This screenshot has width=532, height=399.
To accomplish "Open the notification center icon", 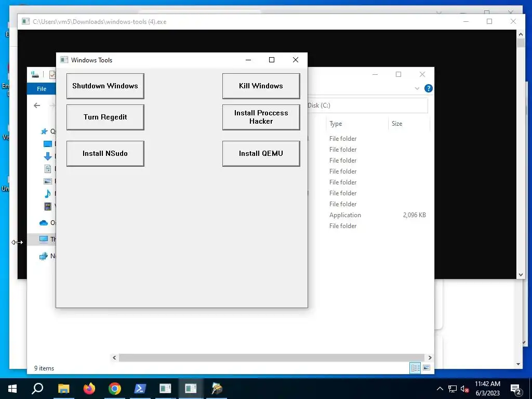I will click(516, 389).
